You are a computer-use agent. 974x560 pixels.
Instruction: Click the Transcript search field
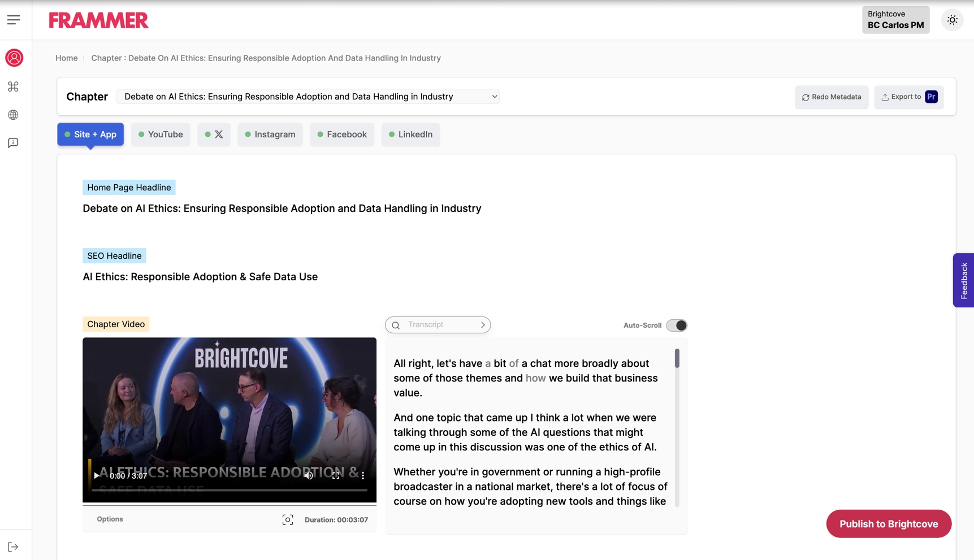(x=438, y=325)
